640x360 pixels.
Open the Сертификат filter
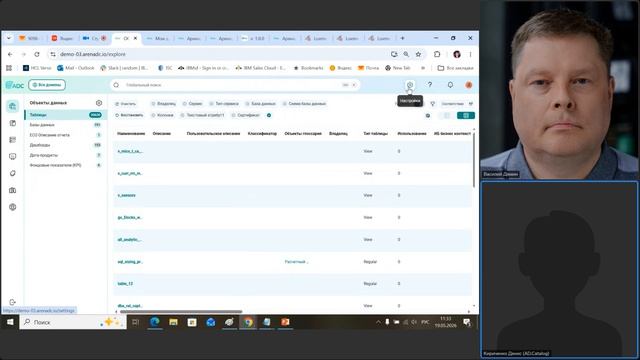(x=246, y=115)
